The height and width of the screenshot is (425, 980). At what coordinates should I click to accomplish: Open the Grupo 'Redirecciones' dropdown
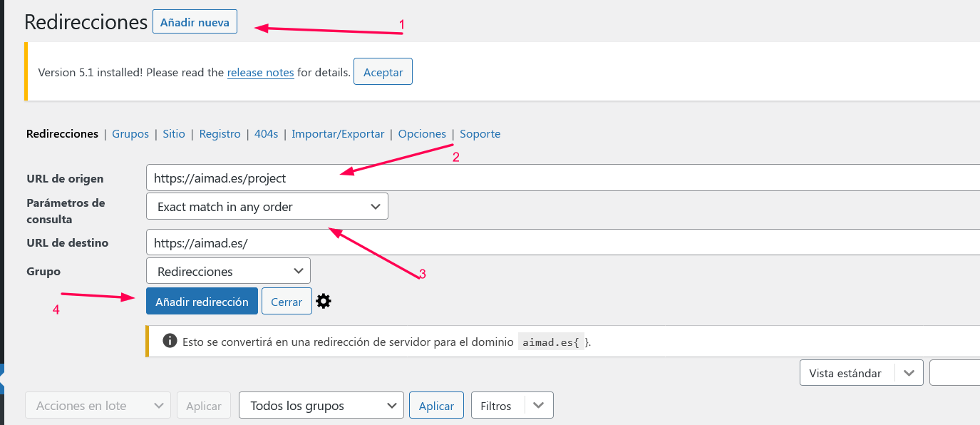[228, 271]
